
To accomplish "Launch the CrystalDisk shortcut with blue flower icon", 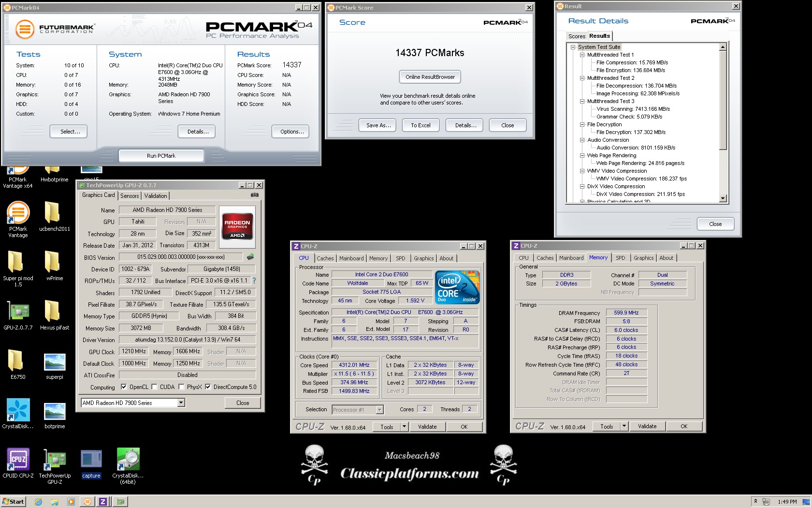I will click(18, 414).
